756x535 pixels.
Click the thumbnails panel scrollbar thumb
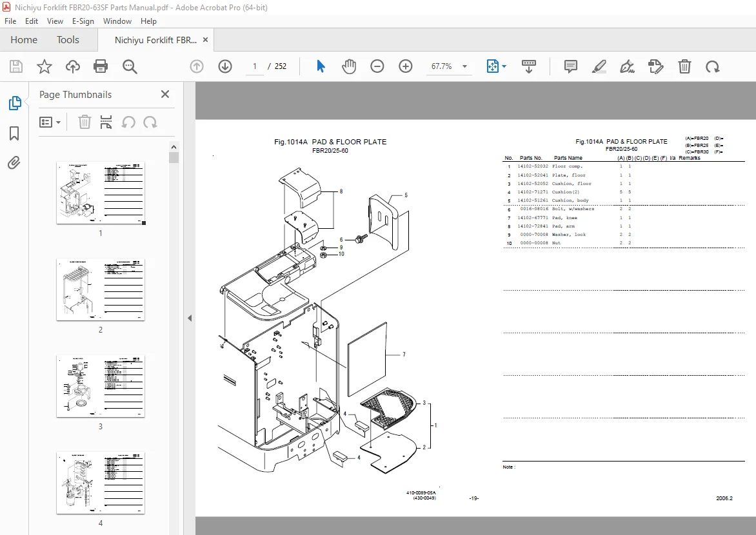click(x=174, y=158)
